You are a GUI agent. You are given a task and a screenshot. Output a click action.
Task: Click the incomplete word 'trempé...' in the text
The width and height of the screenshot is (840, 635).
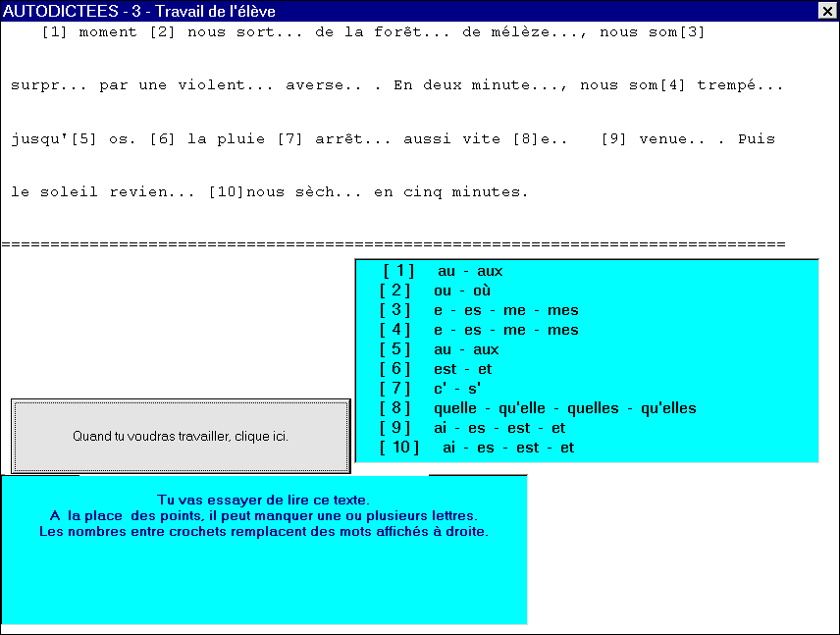coord(741,85)
